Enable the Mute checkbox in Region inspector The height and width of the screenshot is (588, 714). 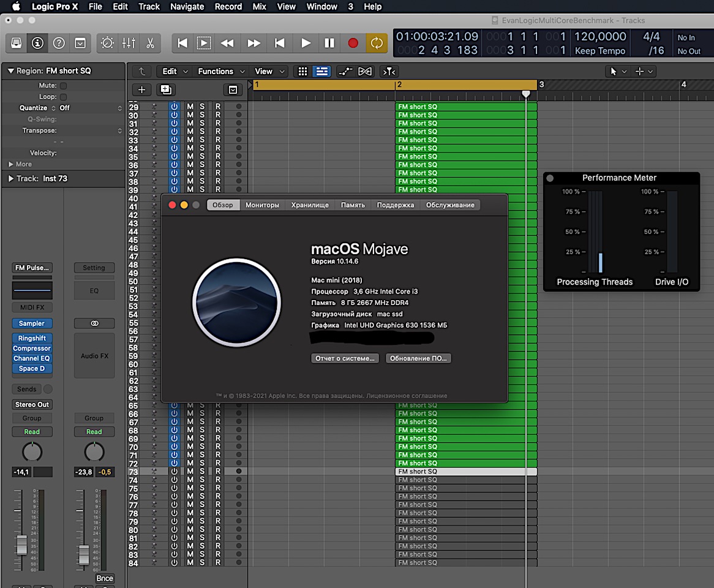63,86
